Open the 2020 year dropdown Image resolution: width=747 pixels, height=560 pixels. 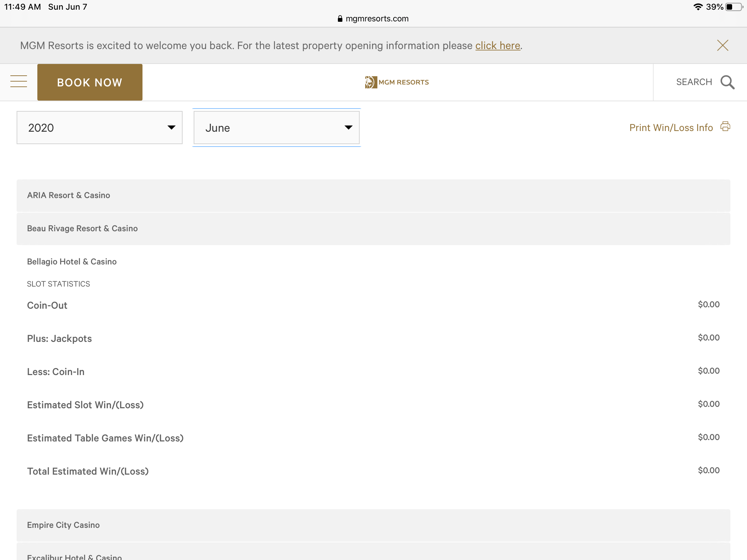tap(100, 128)
